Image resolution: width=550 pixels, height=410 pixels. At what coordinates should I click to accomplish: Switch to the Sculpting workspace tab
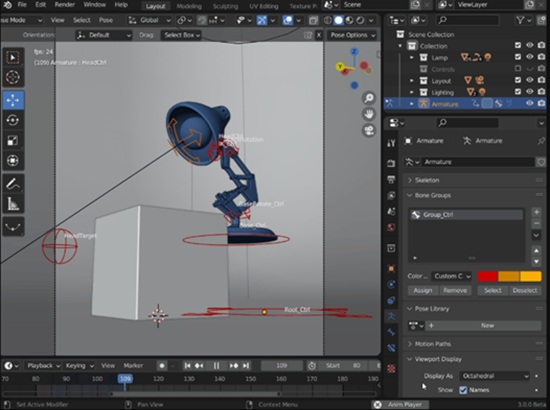point(226,6)
